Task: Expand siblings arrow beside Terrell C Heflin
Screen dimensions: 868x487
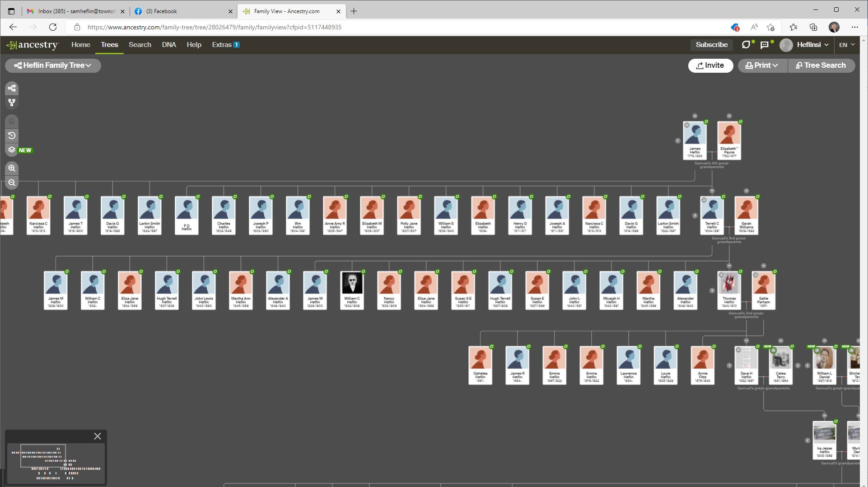Action: click(x=695, y=215)
